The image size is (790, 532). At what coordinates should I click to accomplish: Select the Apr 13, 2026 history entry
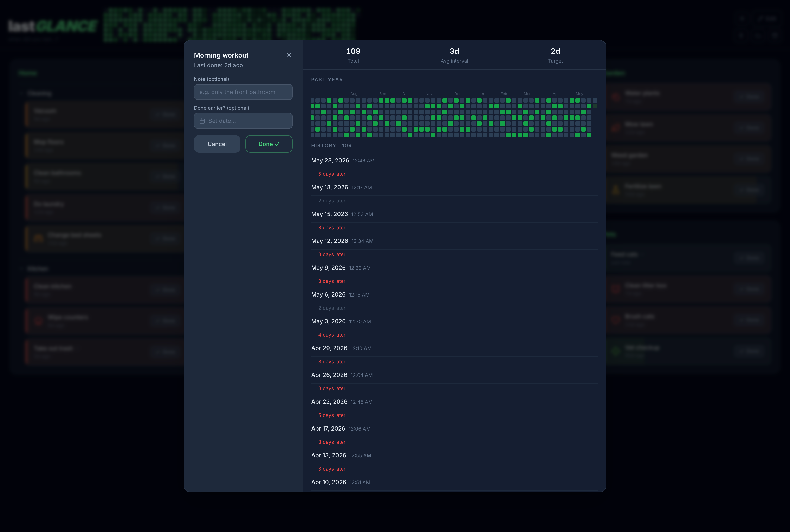pos(454,455)
